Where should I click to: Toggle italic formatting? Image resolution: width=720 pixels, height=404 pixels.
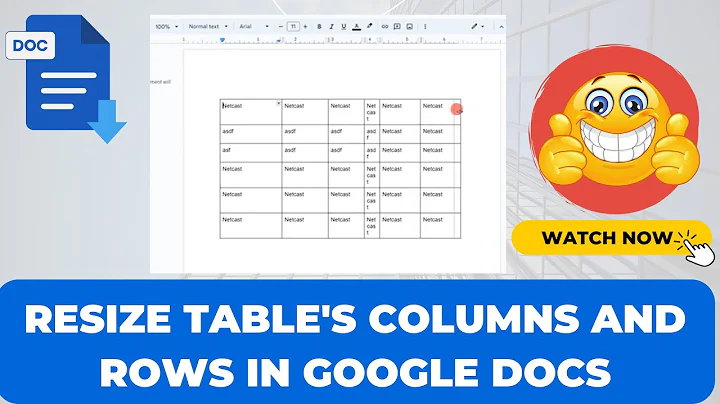(x=331, y=27)
